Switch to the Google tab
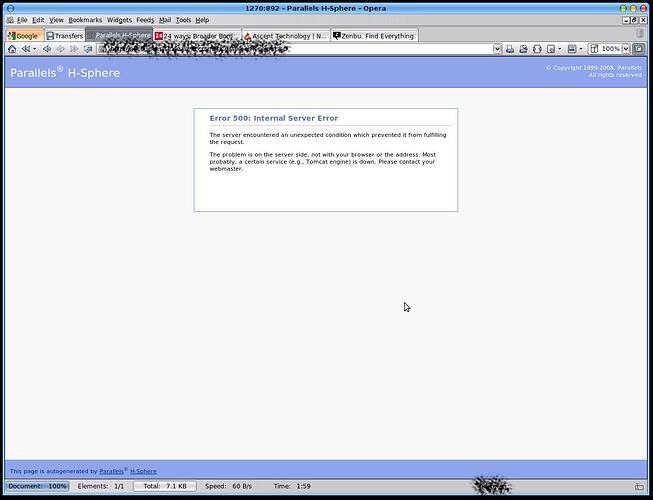Image resolution: width=653 pixels, height=500 pixels. (25, 36)
